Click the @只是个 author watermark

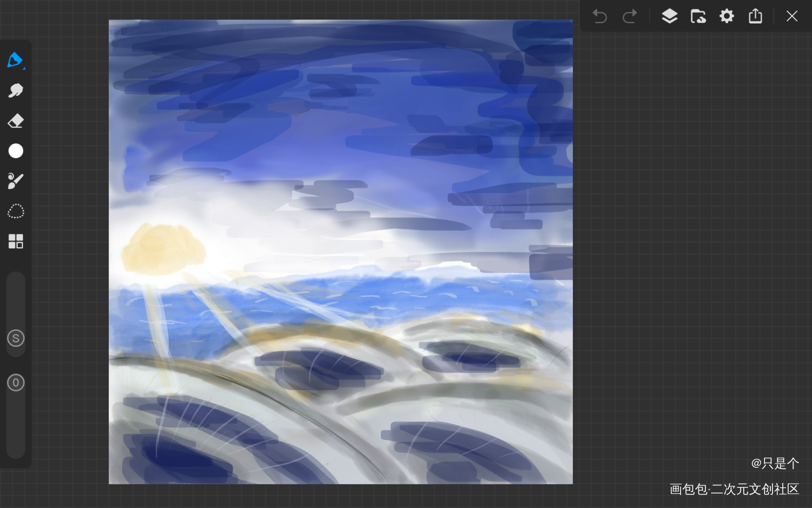click(775, 463)
